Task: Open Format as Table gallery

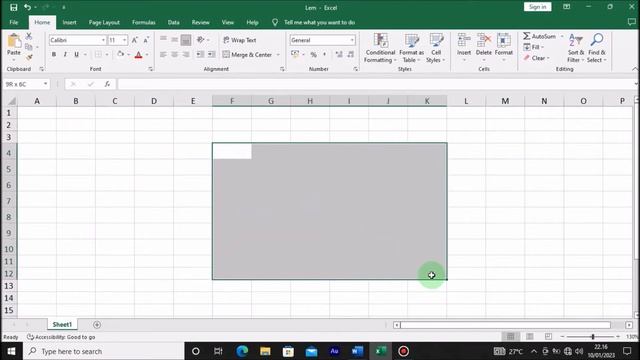Action: pyautogui.click(x=411, y=48)
